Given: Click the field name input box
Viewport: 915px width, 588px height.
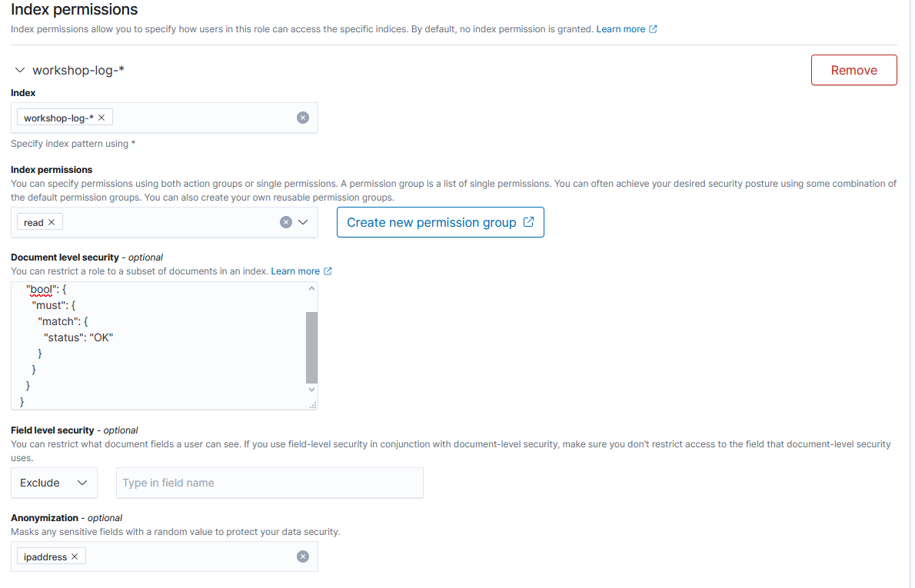Looking at the screenshot, I should [x=270, y=483].
